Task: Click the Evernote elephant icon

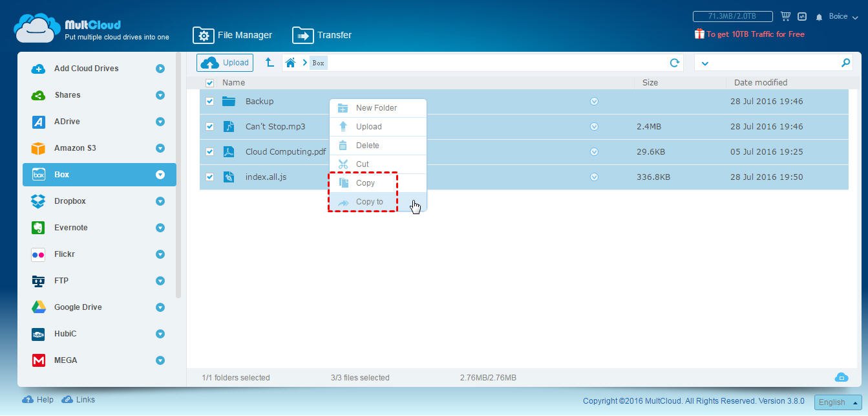Action: [38, 228]
